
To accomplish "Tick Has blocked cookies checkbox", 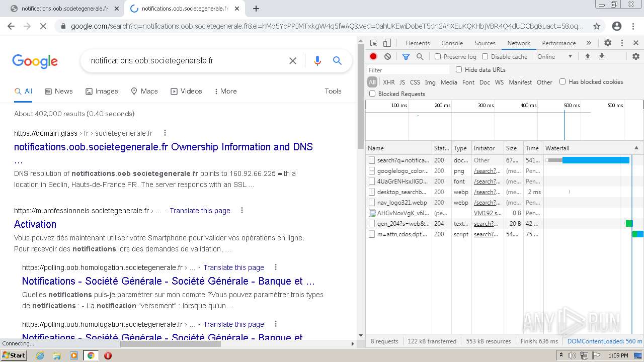I will pyautogui.click(x=562, y=81).
